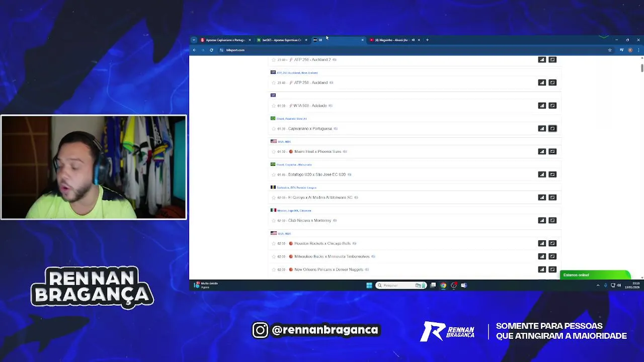Click sound icon next to Miami Heat x Phoenix Suns
Screen dimensions: 644x362
click(345, 151)
